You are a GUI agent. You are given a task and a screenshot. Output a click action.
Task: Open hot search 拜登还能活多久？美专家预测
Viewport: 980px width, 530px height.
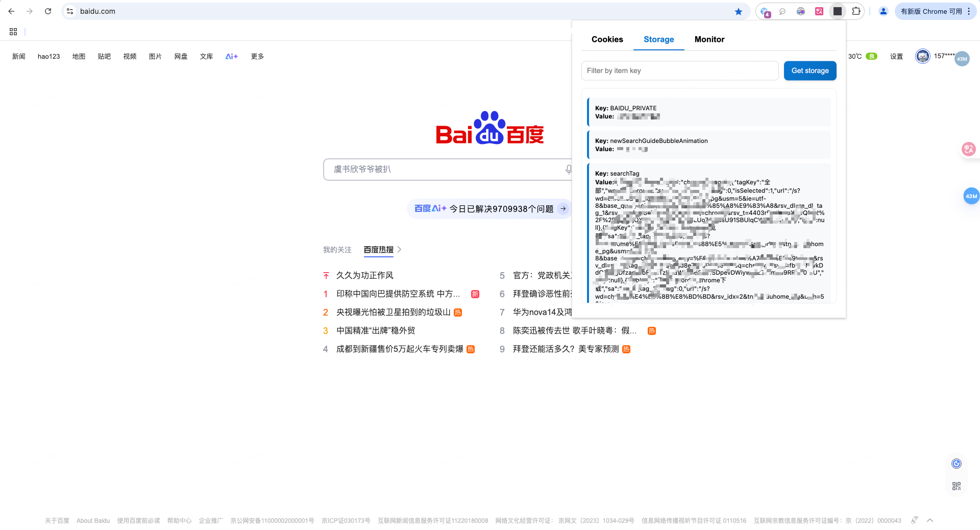coord(566,349)
